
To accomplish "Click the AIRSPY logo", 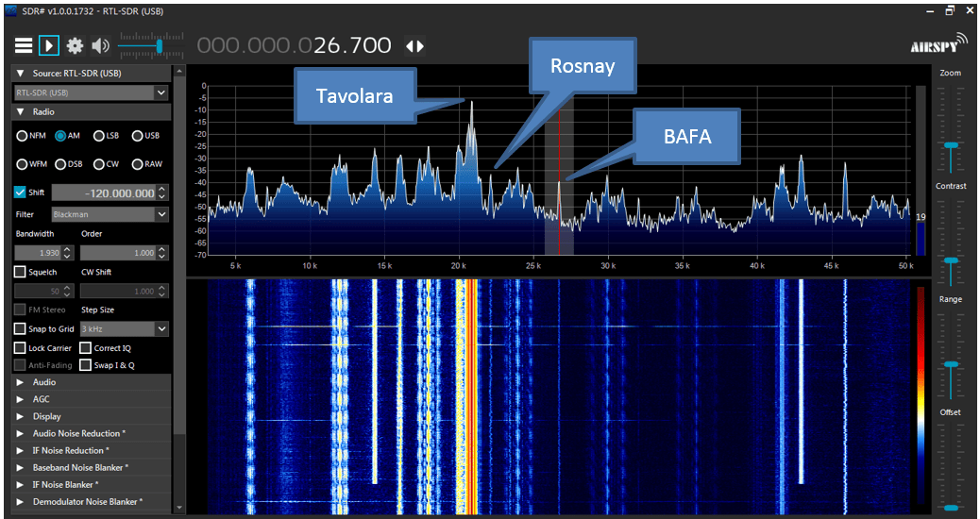I will click(940, 45).
